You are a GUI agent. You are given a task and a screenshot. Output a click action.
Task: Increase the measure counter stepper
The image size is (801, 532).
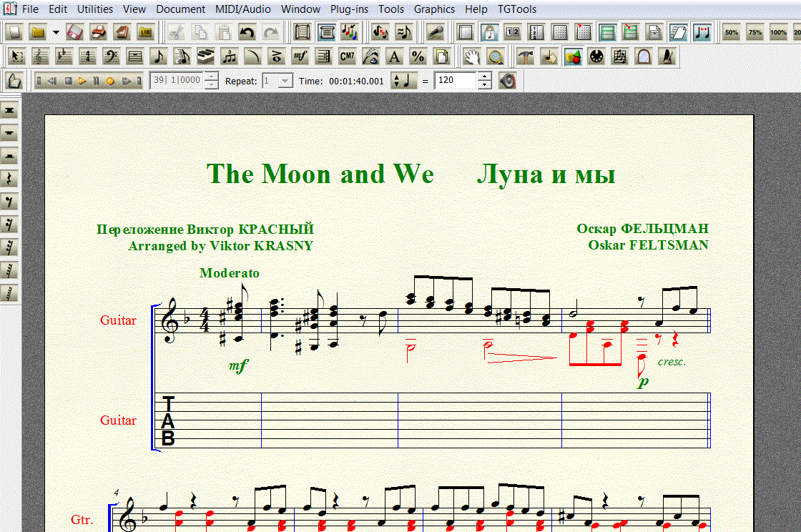(211, 76)
